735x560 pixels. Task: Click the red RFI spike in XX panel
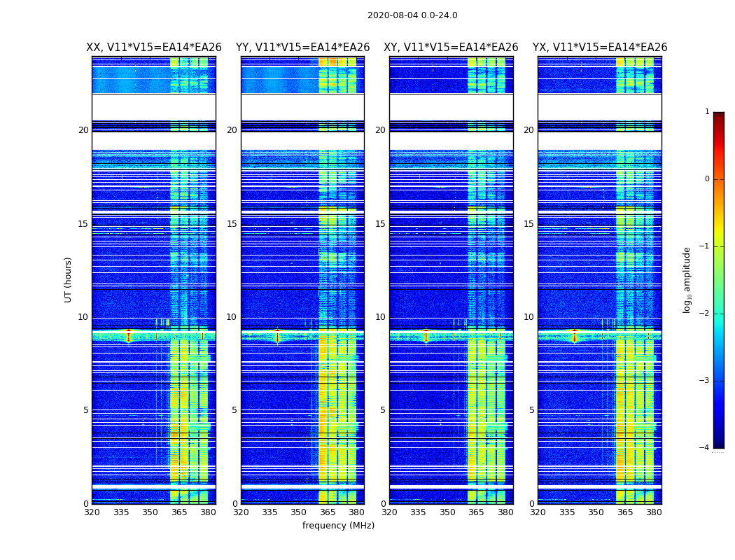click(x=129, y=335)
